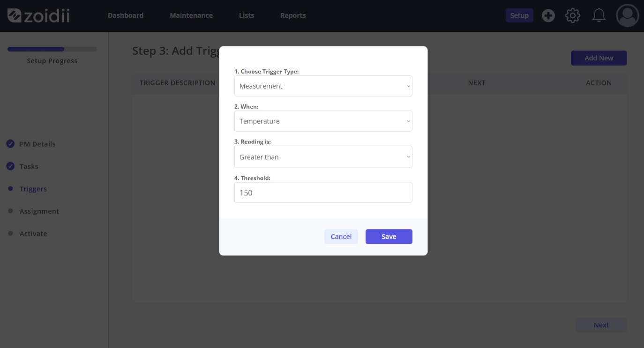Click the plus add icon in header
Image resolution: width=644 pixels, height=348 pixels.
(548, 15)
